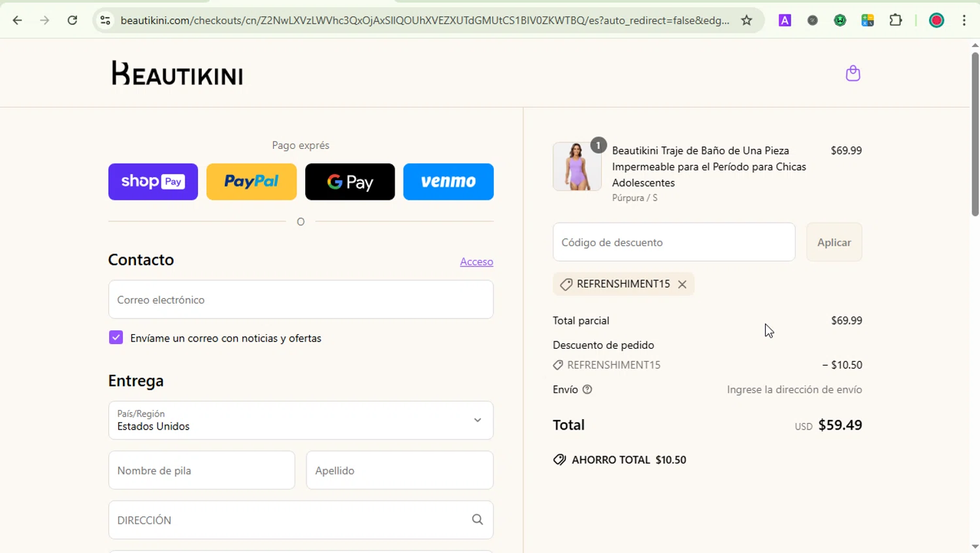Click the Púrpura / S variant text
Viewport: 980px width, 553px height.
click(x=634, y=198)
